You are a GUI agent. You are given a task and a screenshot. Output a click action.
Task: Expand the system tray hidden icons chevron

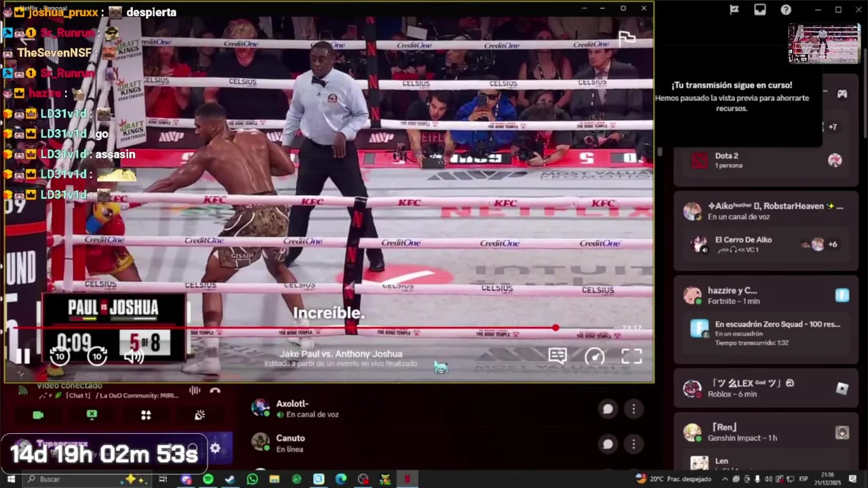pyautogui.click(x=725, y=479)
